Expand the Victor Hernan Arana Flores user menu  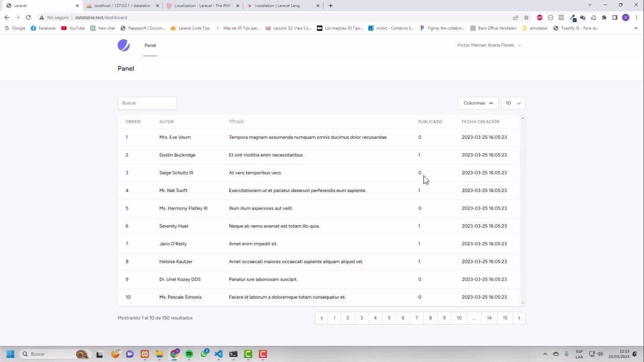coord(488,45)
